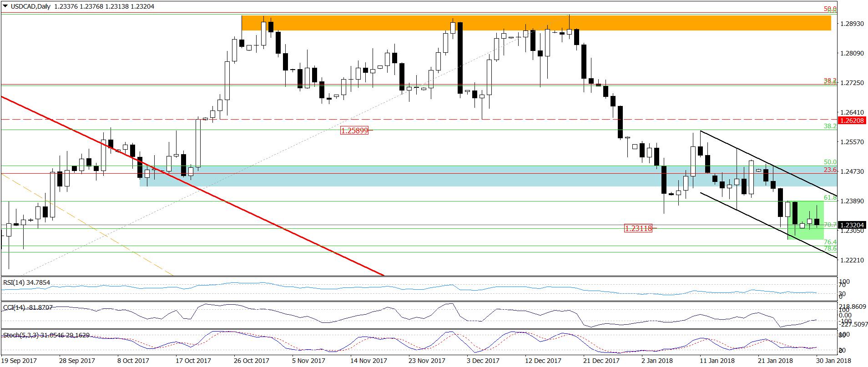Click the 23 Nov 2017 date label
Viewport: 868px width, 367px height.
pos(427,361)
